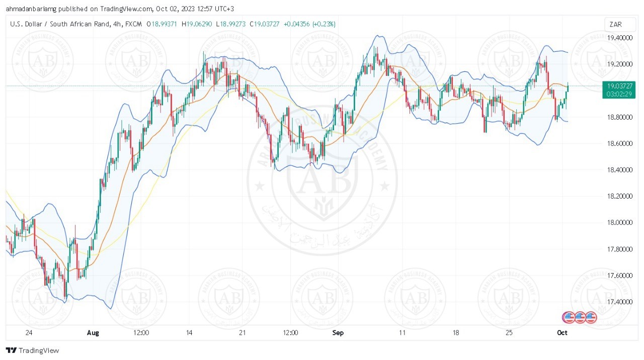Click the 18.60000 price axis label

[x=620, y=144]
